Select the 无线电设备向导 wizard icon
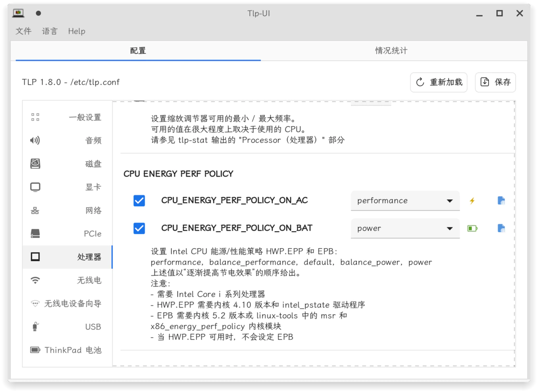Viewport: 538px width, 392px height. 35,304
